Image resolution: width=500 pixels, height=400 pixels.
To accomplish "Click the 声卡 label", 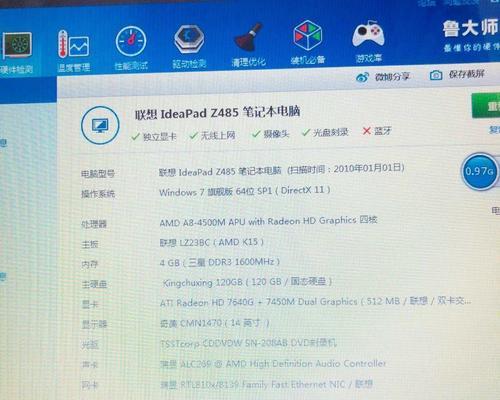I will (x=91, y=365).
